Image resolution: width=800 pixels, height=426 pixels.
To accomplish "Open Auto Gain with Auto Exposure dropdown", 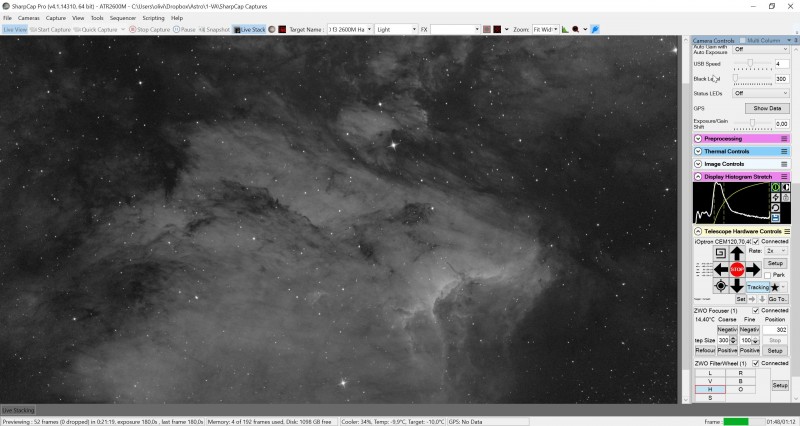I will click(761, 49).
